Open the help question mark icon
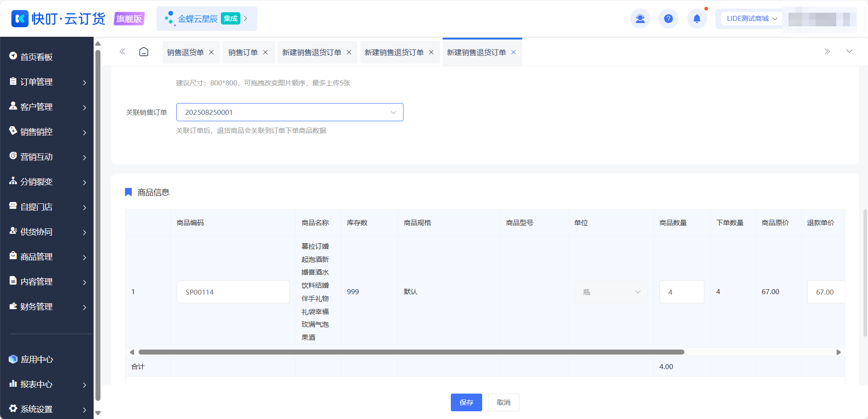 tap(668, 19)
